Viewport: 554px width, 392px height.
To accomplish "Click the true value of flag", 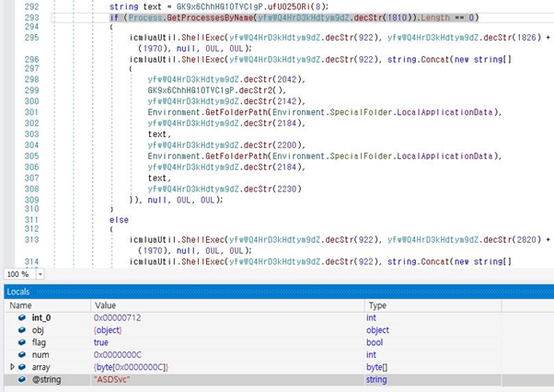I will click(102, 342).
